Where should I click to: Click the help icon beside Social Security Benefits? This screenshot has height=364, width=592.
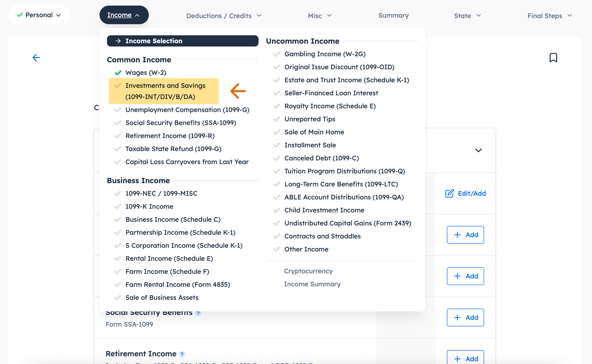tap(198, 313)
